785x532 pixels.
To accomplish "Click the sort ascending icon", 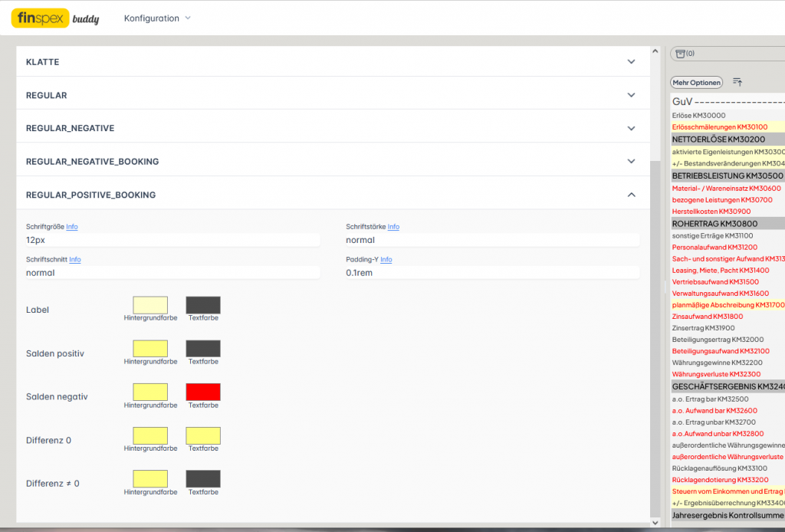I will (x=737, y=82).
